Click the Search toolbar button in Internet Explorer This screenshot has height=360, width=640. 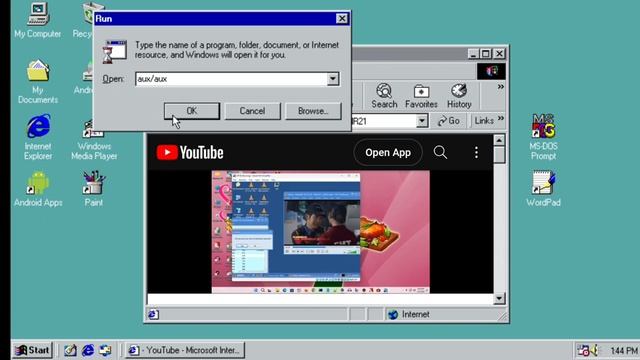coord(384,96)
